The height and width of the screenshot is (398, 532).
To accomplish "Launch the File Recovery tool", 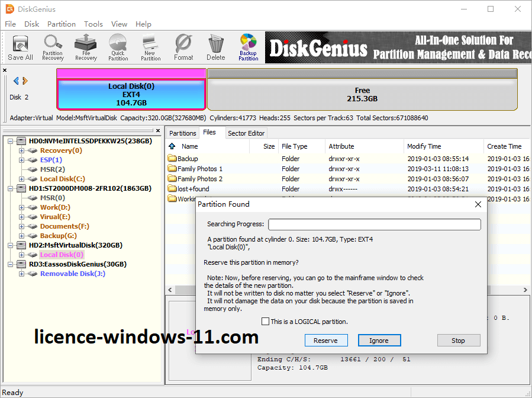I will tap(86, 47).
